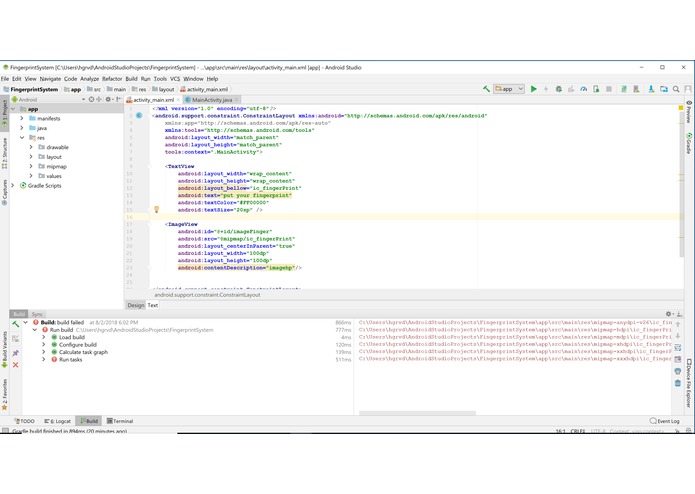Viewport: 695px width, 494px height.
Task: Click FingerprintSystem breadcrumb in navigation bar
Action: click(x=31, y=89)
